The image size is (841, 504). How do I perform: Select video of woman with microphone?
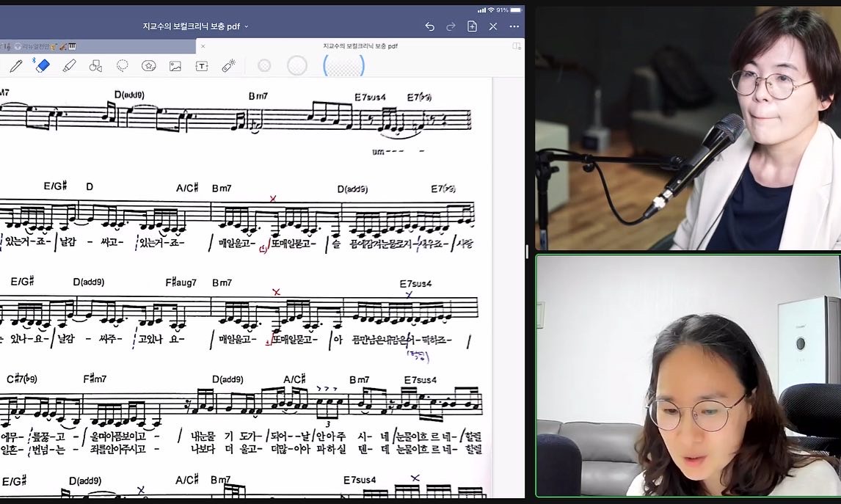[688, 128]
